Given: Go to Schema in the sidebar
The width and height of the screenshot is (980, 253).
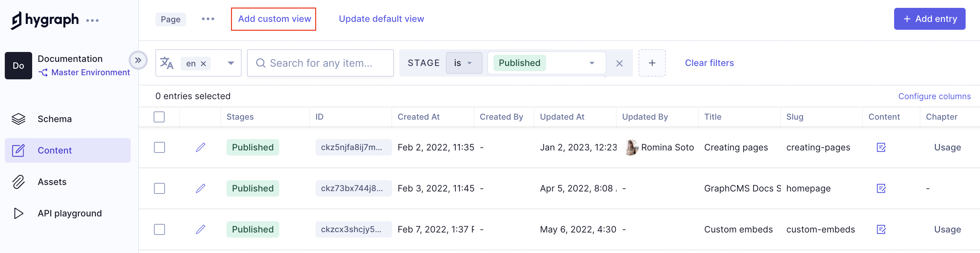Looking at the screenshot, I should click(x=54, y=119).
